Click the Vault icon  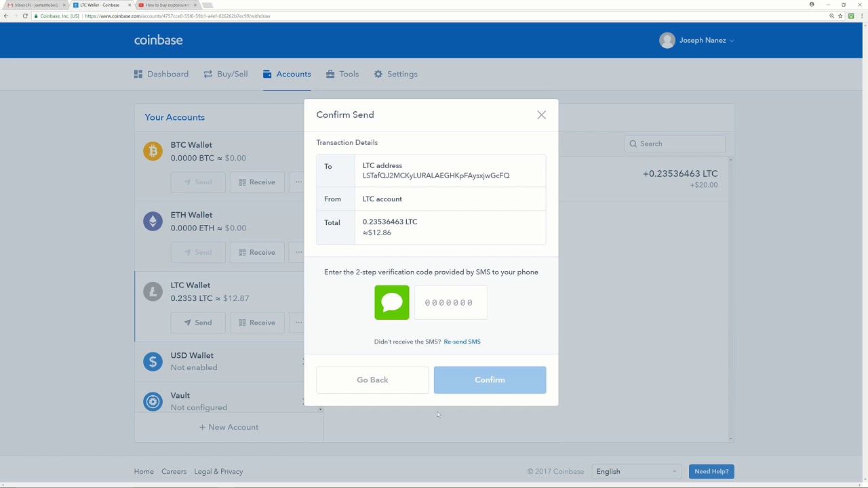click(153, 401)
